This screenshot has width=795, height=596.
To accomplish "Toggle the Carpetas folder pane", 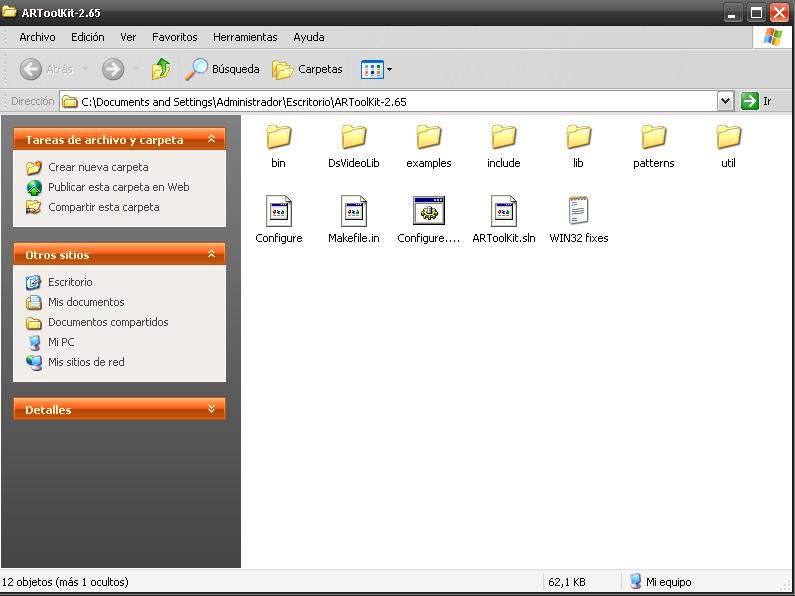I will click(x=307, y=69).
